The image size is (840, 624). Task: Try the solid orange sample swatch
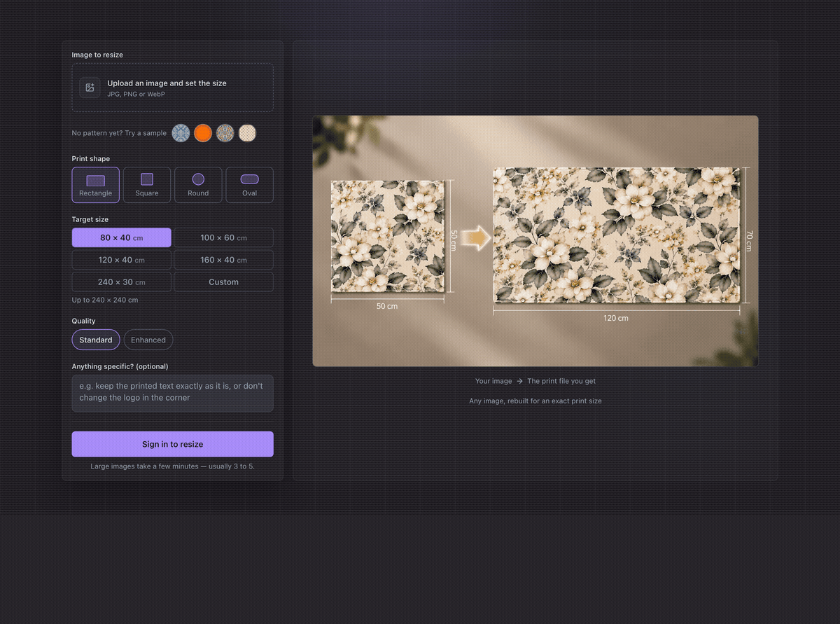[x=203, y=133]
